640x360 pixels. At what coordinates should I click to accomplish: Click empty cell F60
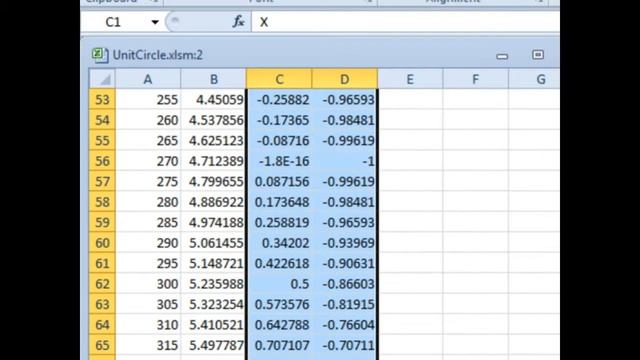(476, 243)
